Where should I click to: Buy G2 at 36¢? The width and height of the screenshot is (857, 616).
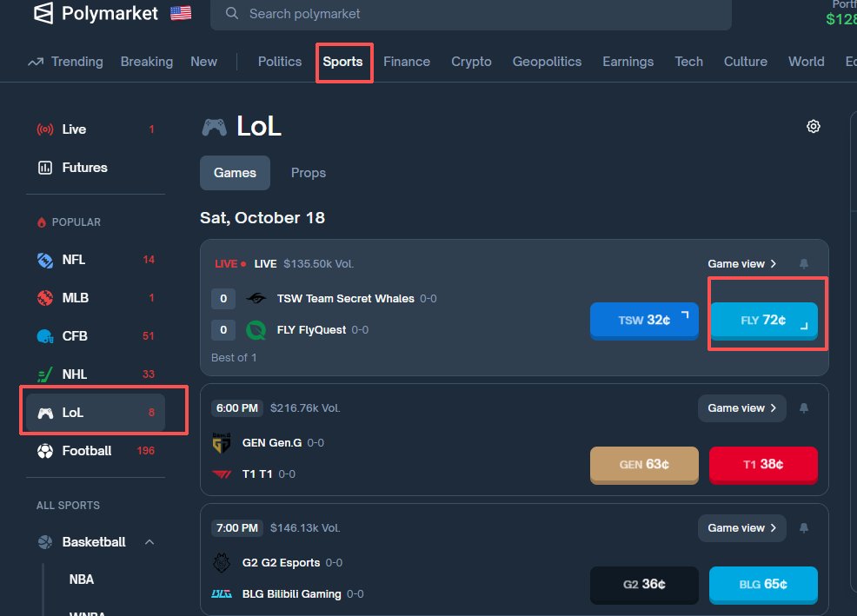[644, 585]
